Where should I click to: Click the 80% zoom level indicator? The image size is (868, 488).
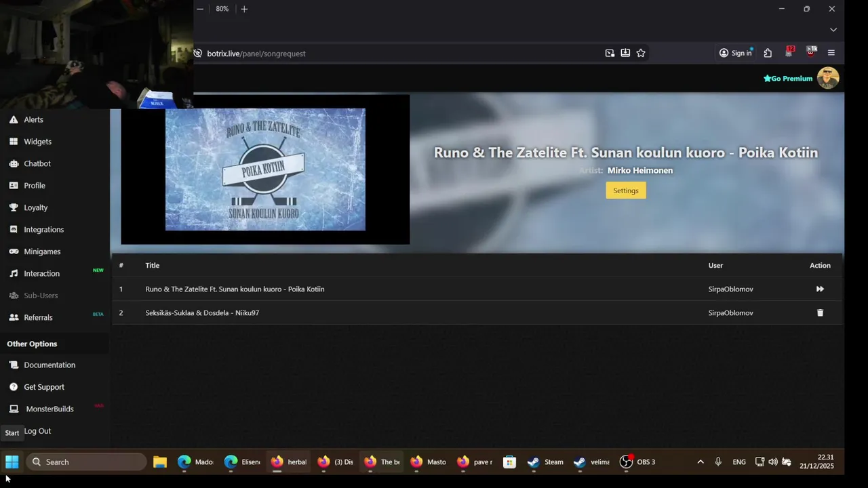[x=222, y=9]
